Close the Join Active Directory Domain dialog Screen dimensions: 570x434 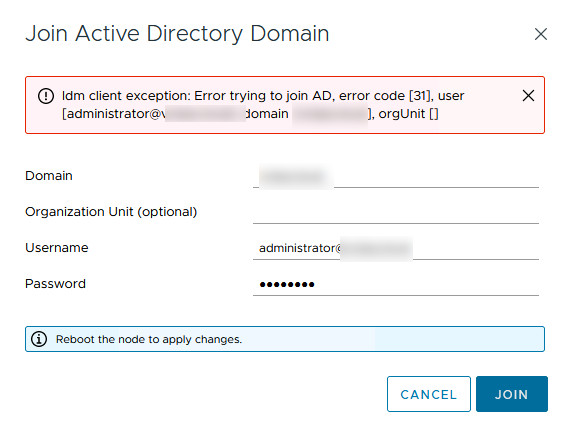pyautogui.click(x=541, y=34)
